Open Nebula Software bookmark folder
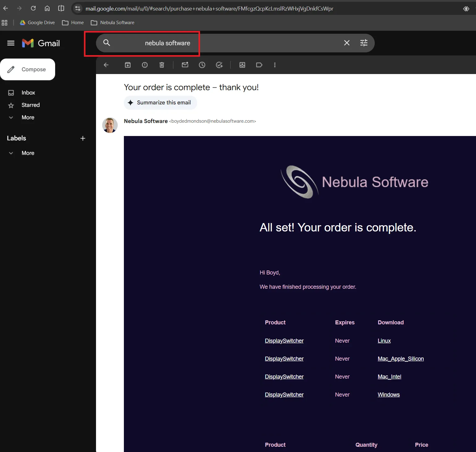The image size is (476, 452). coord(112,23)
